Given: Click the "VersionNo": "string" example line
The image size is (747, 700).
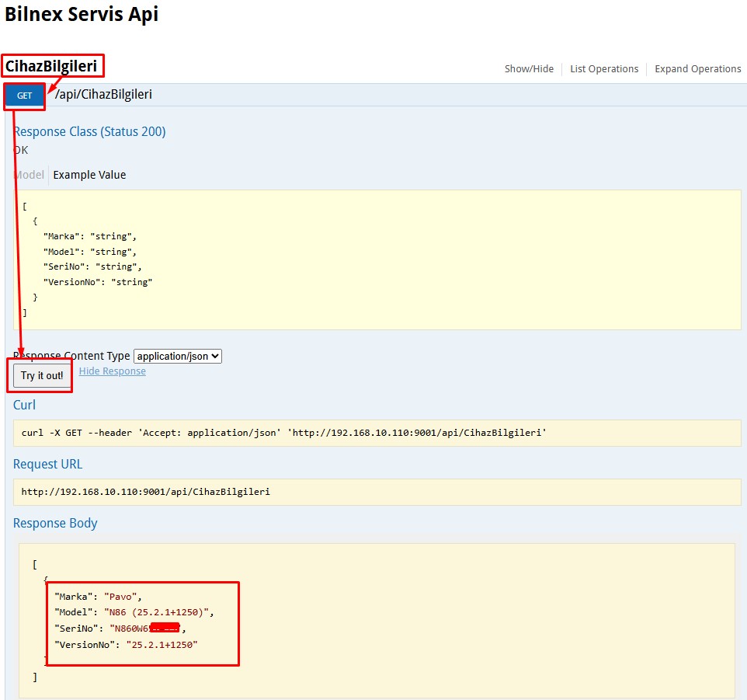Looking at the screenshot, I should (x=98, y=282).
